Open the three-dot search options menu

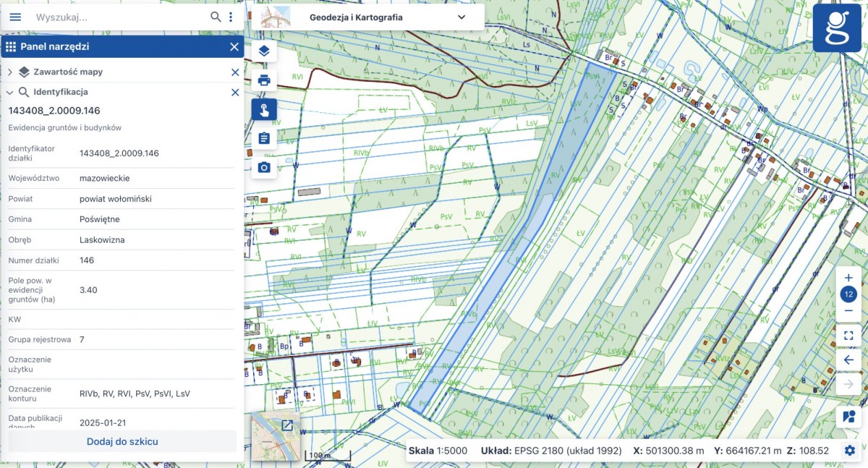(231, 17)
